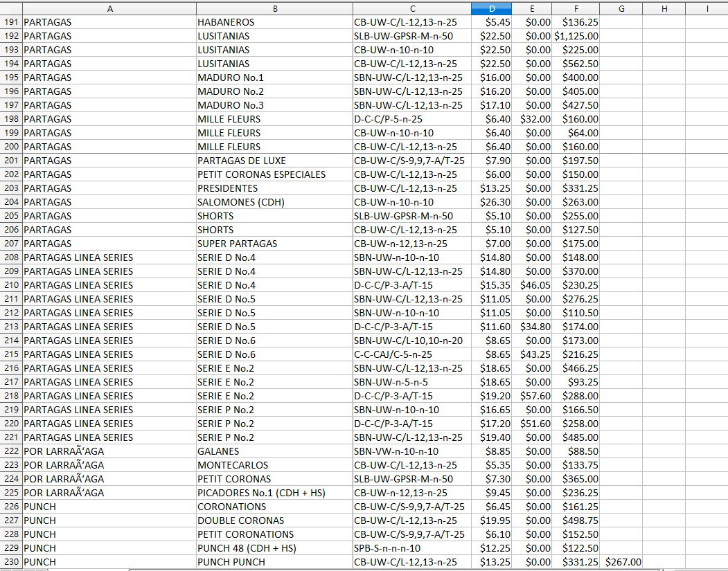Image resolution: width=728 pixels, height=571 pixels.
Task: Click the $46.05 cell in row 210
Action: pos(532,284)
